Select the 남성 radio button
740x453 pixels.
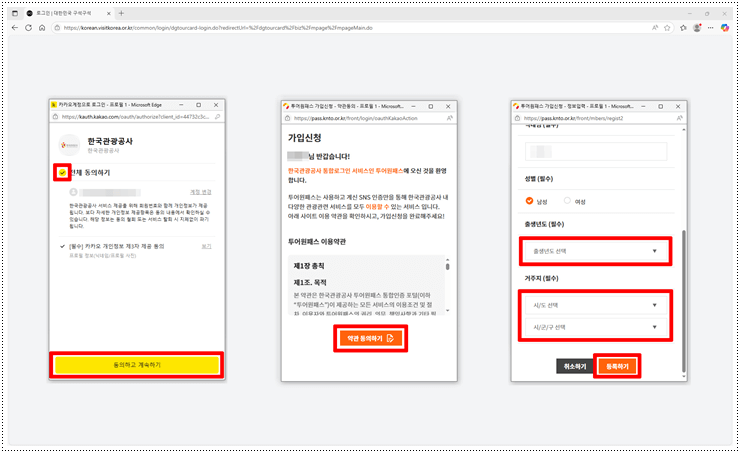click(530, 201)
